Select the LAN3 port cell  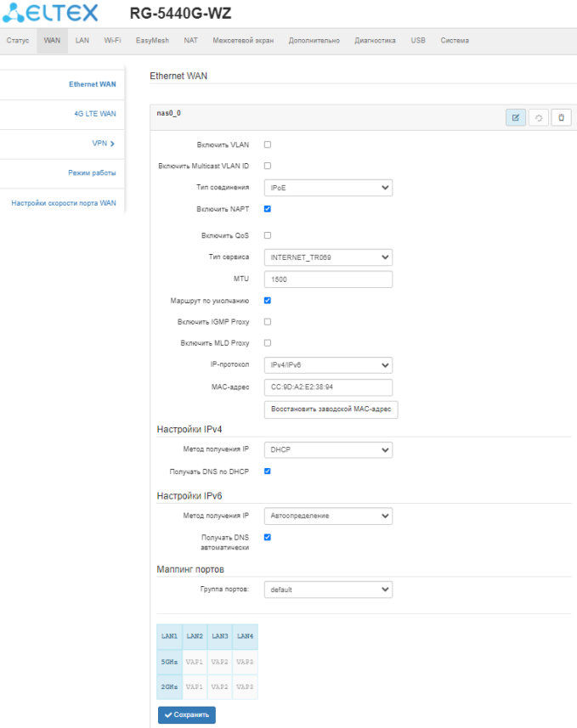pyautogui.click(x=220, y=636)
